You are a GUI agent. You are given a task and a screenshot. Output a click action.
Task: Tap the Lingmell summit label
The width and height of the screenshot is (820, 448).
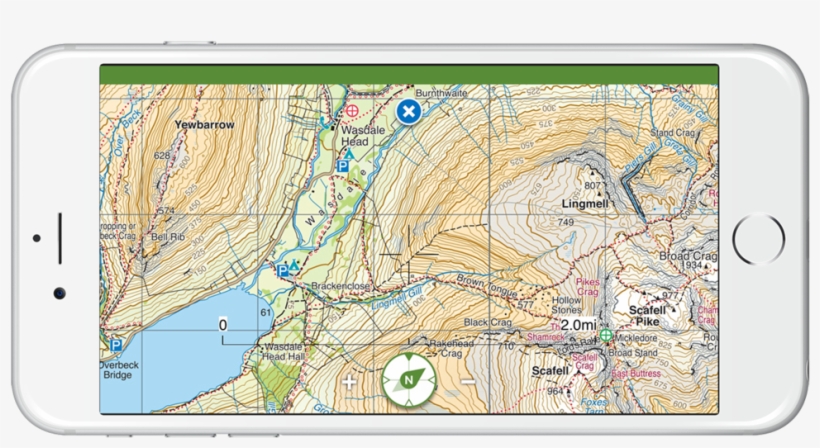[x=585, y=204]
